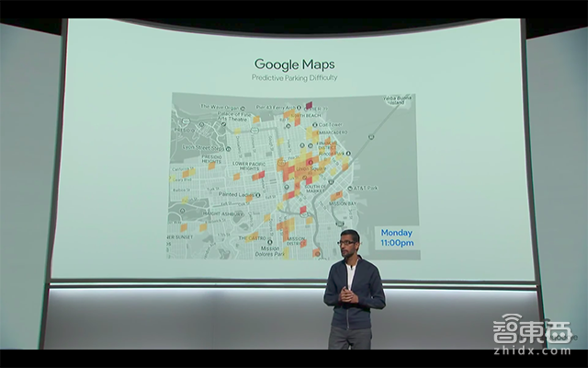Click the Google Maps slide title
588x368 pixels.
293,64
